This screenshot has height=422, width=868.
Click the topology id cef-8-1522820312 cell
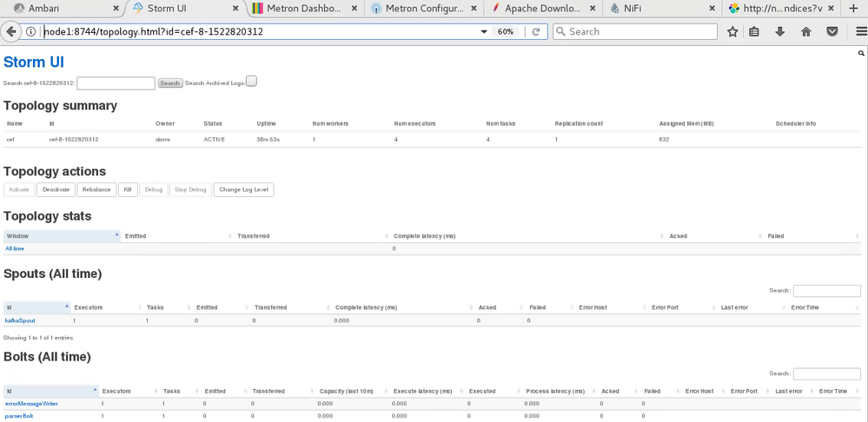click(74, 140)
